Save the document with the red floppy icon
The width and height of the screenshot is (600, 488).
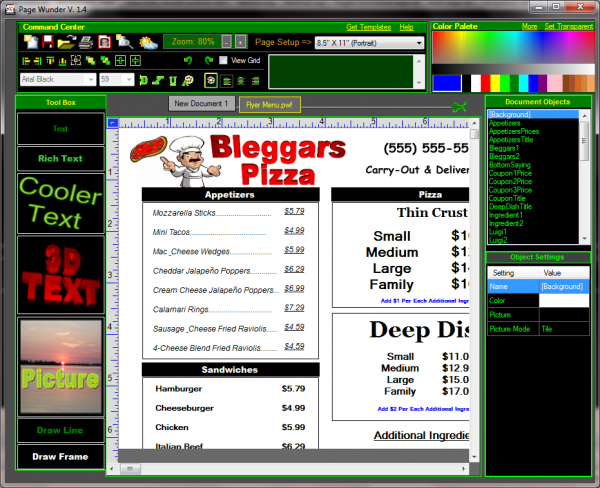click(x=48, y=42)
